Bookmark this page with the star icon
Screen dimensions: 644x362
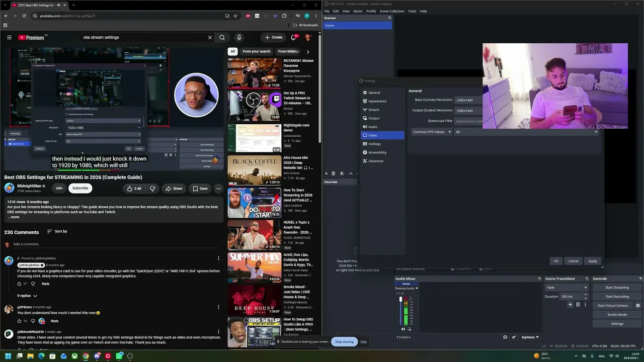235,16
